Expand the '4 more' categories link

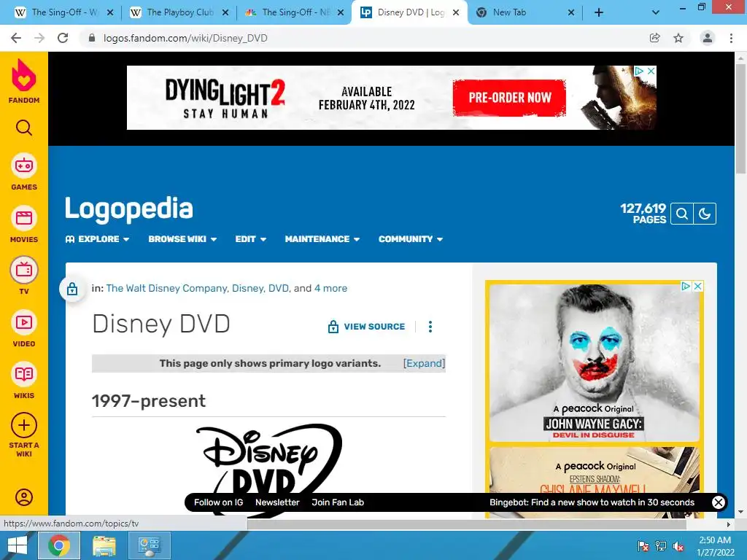(x=330, y=288)
